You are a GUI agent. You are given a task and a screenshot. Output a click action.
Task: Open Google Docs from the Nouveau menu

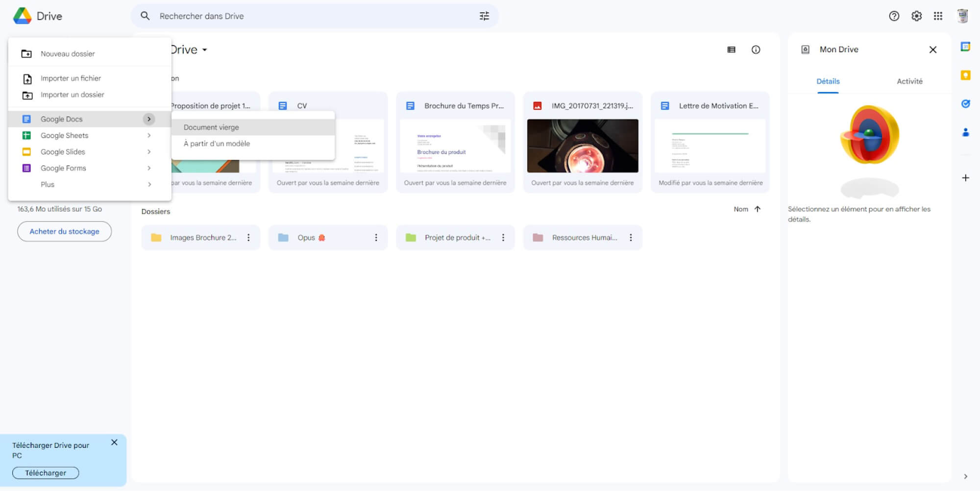(x=62, y=119)
